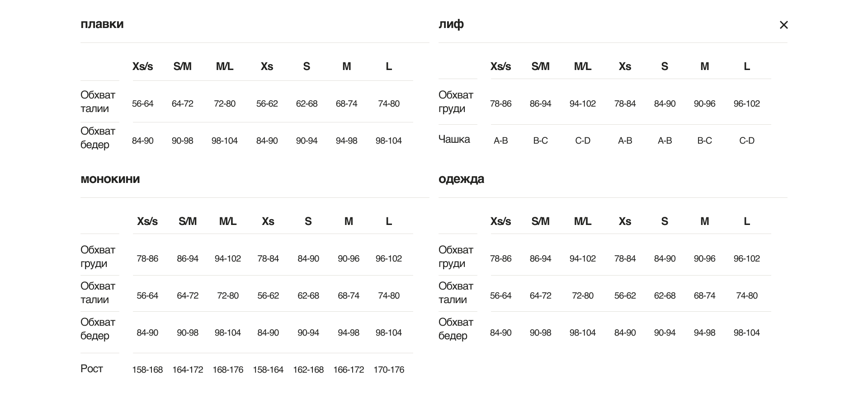
Task: Click the Чашка row label
Action: [x=454, y=139]
